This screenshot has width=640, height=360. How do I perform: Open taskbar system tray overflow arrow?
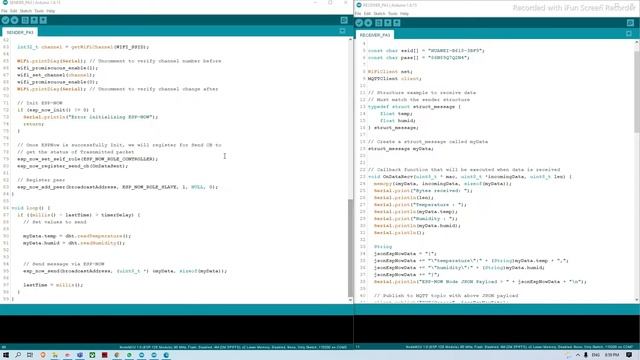[578, 355]
